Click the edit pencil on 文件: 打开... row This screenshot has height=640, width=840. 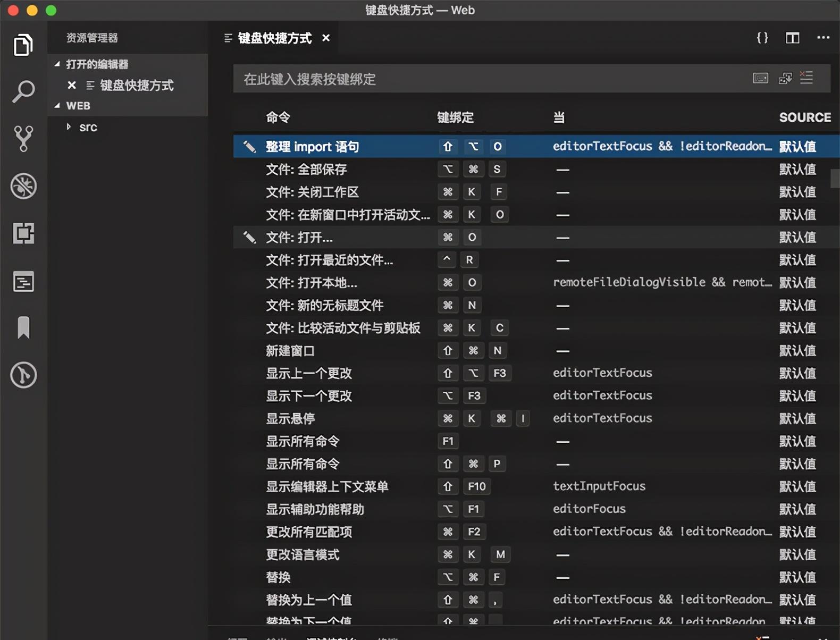(249, 237)
